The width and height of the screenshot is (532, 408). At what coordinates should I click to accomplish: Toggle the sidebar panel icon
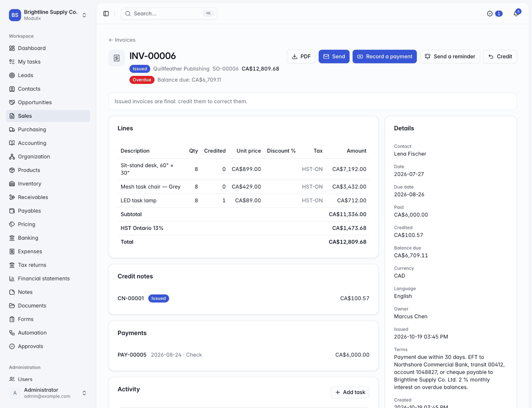106,14
